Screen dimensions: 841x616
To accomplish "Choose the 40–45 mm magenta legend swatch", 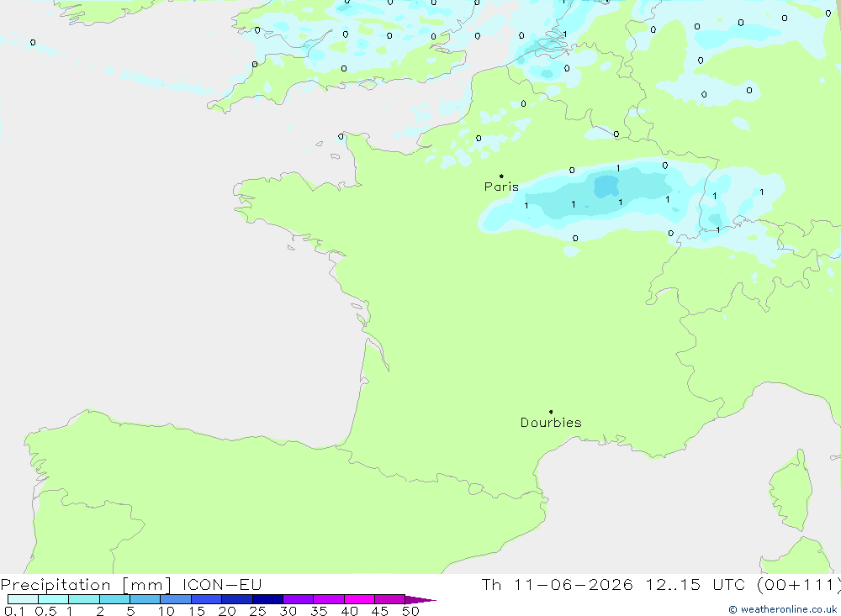I will 359,599.
